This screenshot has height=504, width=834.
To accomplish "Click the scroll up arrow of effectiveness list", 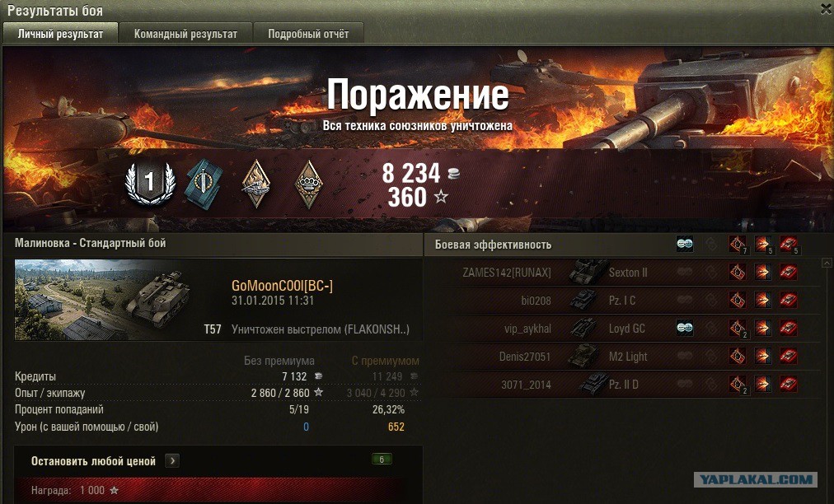I will tap(827, 263).
